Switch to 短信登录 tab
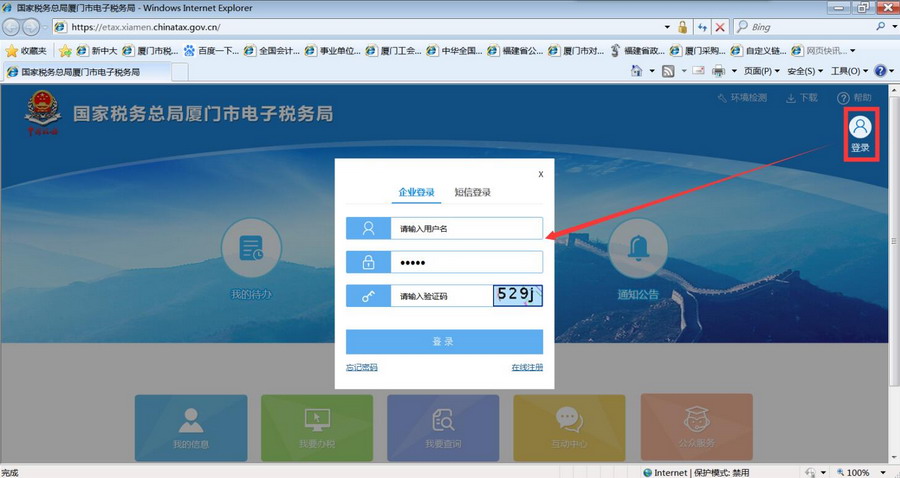This screenshot has width=900, height=478. [x=472, y=192]
